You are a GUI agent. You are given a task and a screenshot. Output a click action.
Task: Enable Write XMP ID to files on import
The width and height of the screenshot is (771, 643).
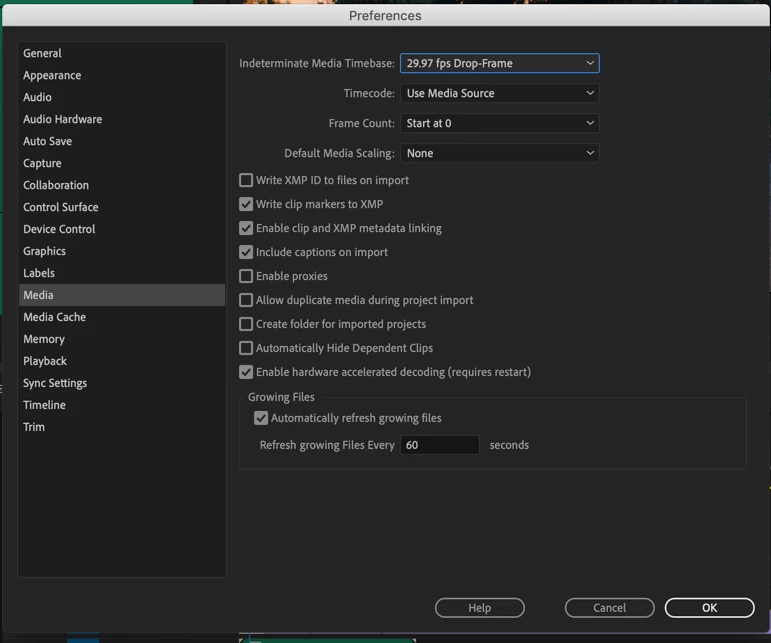pos(246,180)
